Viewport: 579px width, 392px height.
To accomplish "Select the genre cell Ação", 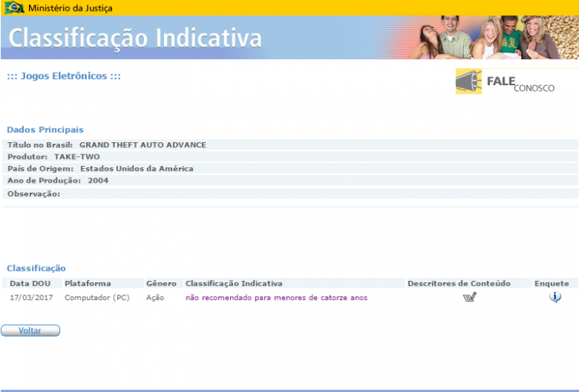I will (155, 298).
